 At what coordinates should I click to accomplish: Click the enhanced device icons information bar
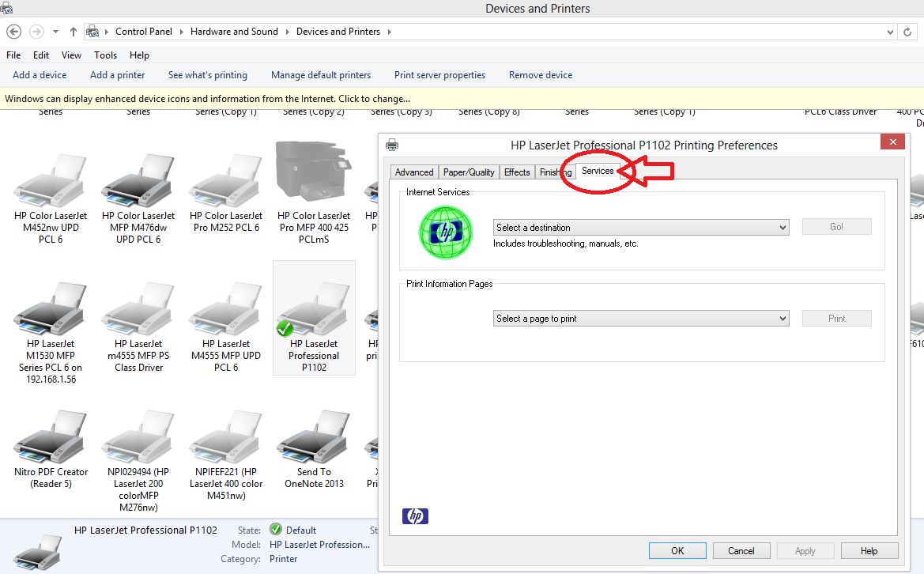(x=462, y=98)
